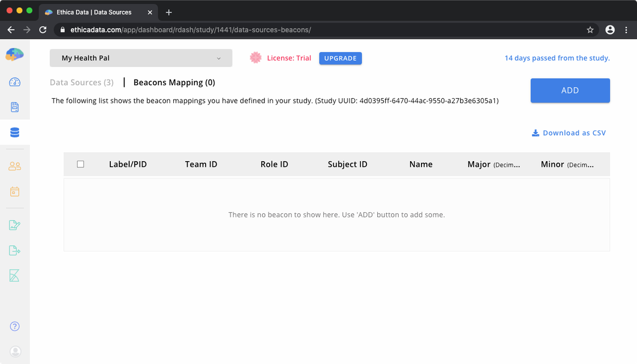637x364 pixels.
Task: Click the Download as CSV link
Action: (x=569, y=133)
